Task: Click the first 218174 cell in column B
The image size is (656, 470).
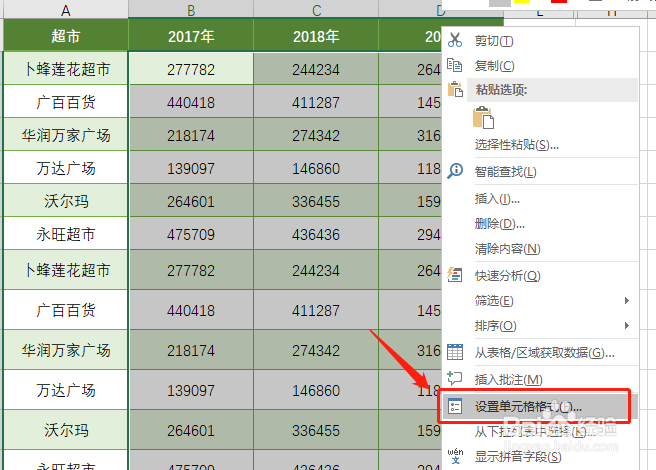Action: coord(191,135)
